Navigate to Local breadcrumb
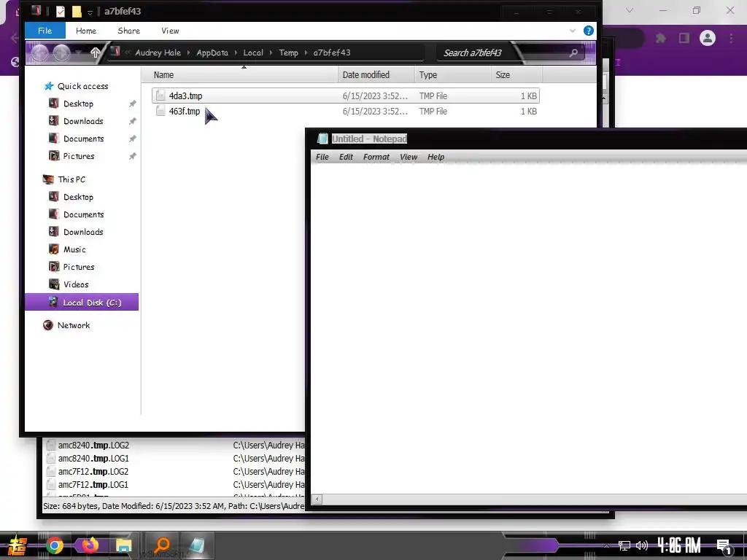Viewport: 747px width, 560px height. coord(253,52)
